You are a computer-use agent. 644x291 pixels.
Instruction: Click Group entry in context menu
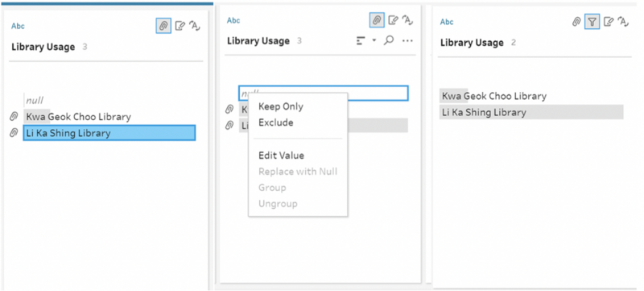272,188
